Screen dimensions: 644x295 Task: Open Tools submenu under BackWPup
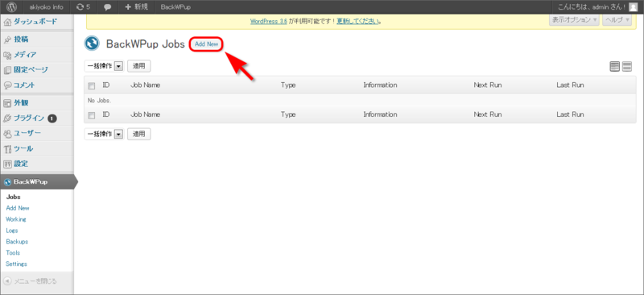[x=13, y=252]
